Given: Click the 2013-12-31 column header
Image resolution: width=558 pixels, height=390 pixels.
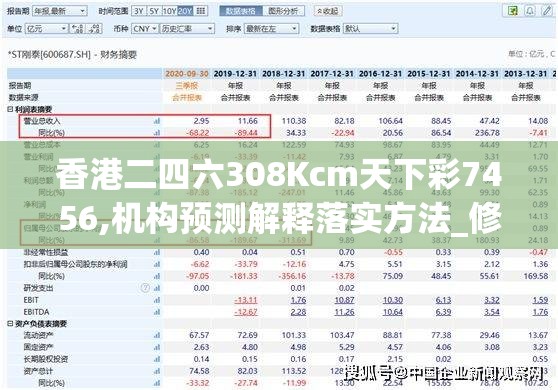Looking at the screenshot, I should pyautogui.click(x=526, y=74).
